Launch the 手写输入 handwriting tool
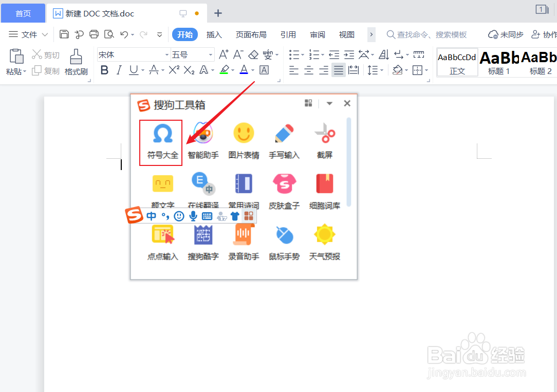Viewport: 557px width, 392px height. pyautogui.click(x=284, y=142)
